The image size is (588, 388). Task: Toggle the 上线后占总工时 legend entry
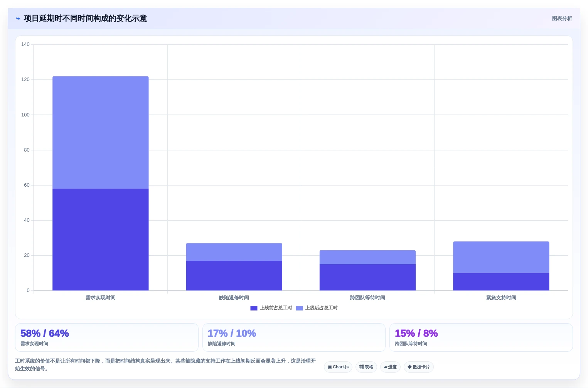click(317, 308)
